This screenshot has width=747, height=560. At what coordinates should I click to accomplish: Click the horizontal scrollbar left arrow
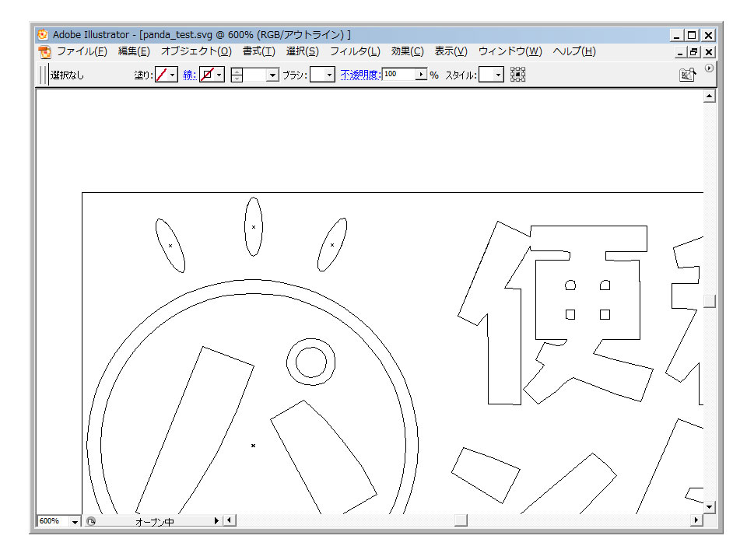[229, 520]
